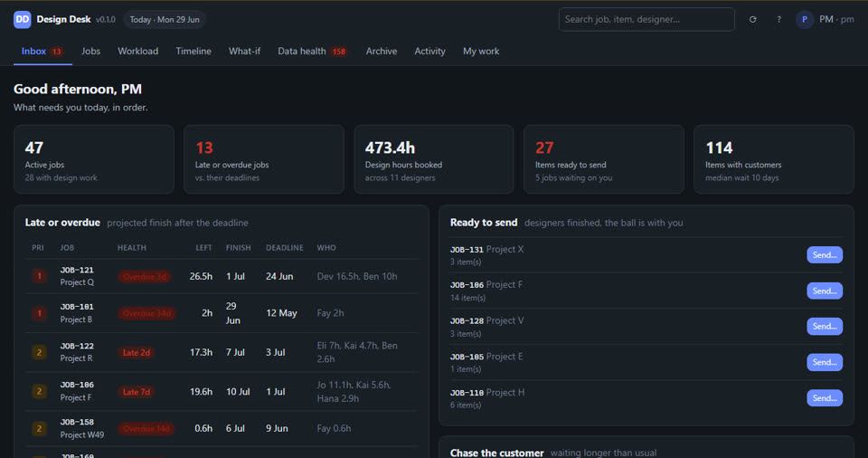Click 'Jo 11.1h, Kai 5.6h, Hana 2.9h' assignees
Screen dimensions: 868x458
pyautogui.click(x=354, y=391)
